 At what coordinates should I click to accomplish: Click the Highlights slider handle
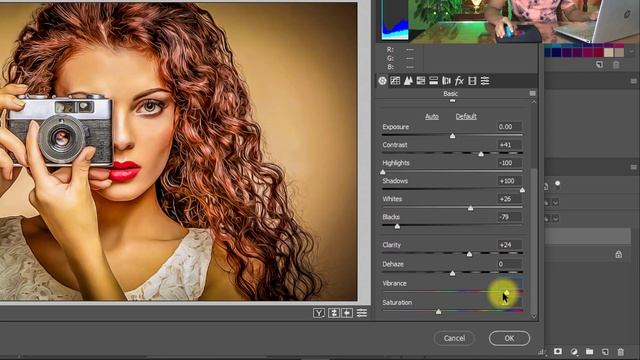click(x=383, y=172)
